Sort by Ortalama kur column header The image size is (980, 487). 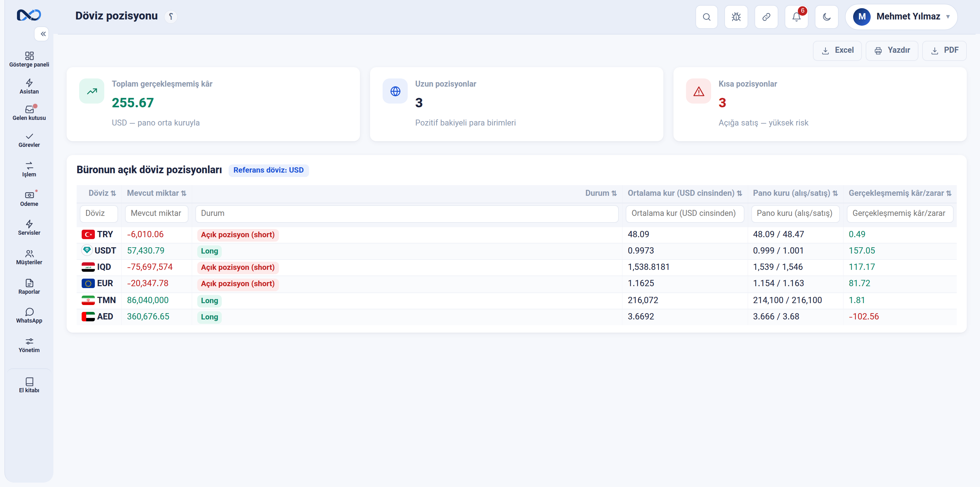click(685, 193)
